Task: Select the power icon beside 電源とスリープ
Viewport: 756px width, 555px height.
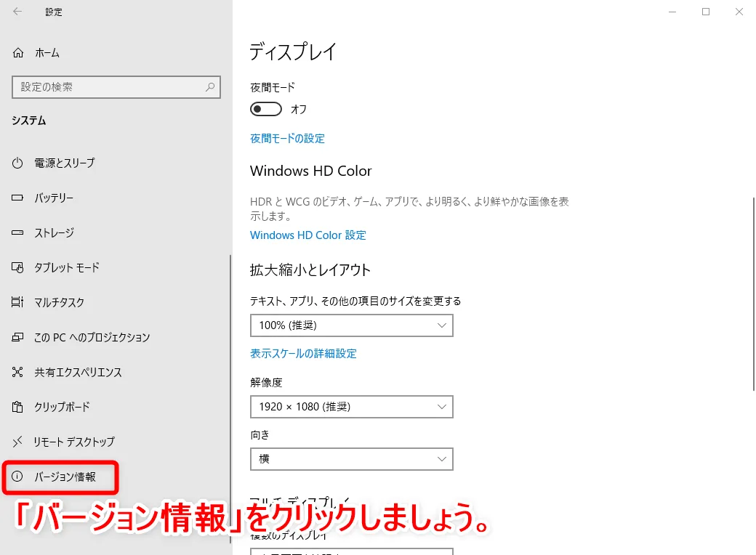Action: [17, 163]
